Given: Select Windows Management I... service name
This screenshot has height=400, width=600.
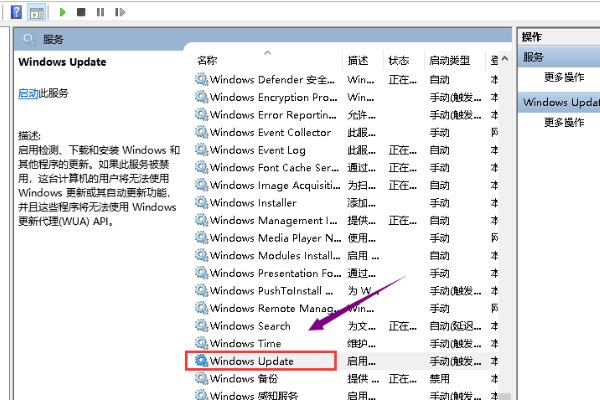Looking at the screenshot, I should pyautogui.click(x=273, y=220).
